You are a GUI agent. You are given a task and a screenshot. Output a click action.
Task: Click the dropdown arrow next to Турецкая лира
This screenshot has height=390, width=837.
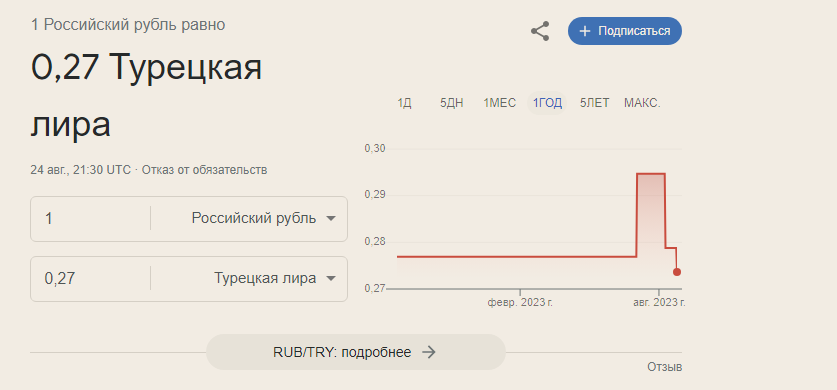(x=331, y=278)
